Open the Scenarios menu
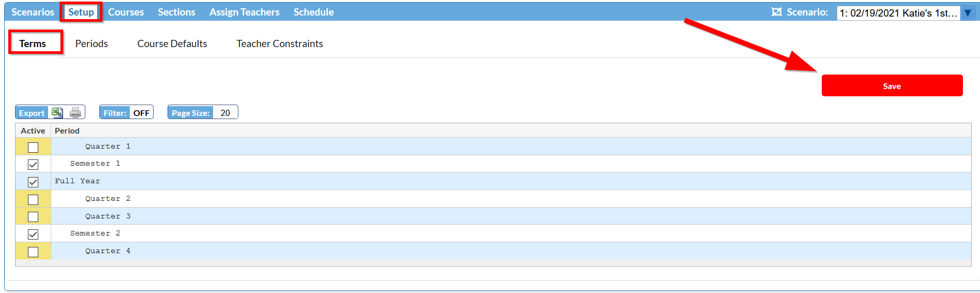Image resolution: width=980 pixels, height=293 pixels. click(x=33, y=12)
